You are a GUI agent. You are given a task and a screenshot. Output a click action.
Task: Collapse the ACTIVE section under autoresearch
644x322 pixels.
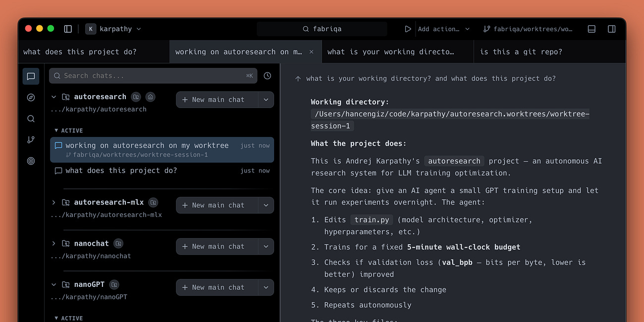pyautogui.click(x=68, y=130)
